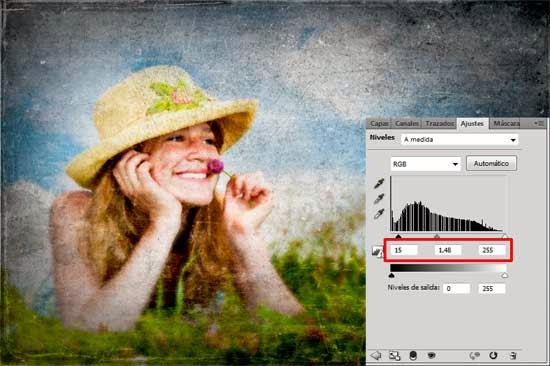Screen dimensions: 550x366
Task: Select the Ajustes tab
Action: point(472,124)
